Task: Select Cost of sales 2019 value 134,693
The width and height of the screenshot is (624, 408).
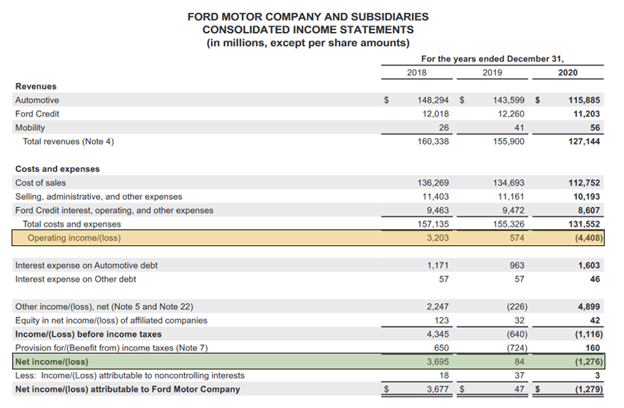Action: 509,183
